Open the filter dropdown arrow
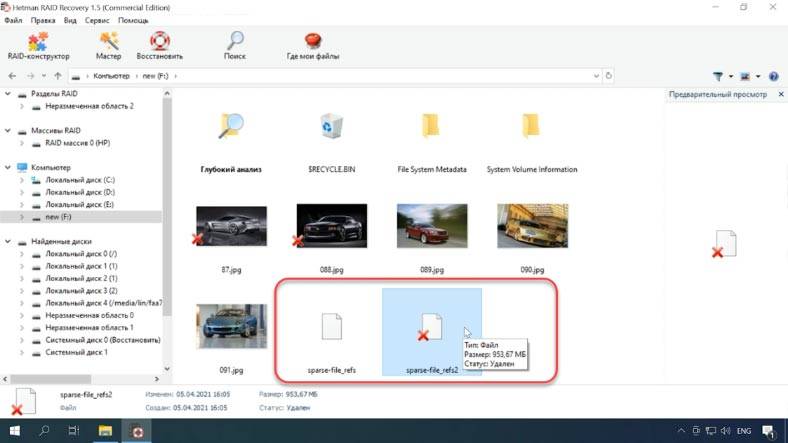 pos(731,76)
